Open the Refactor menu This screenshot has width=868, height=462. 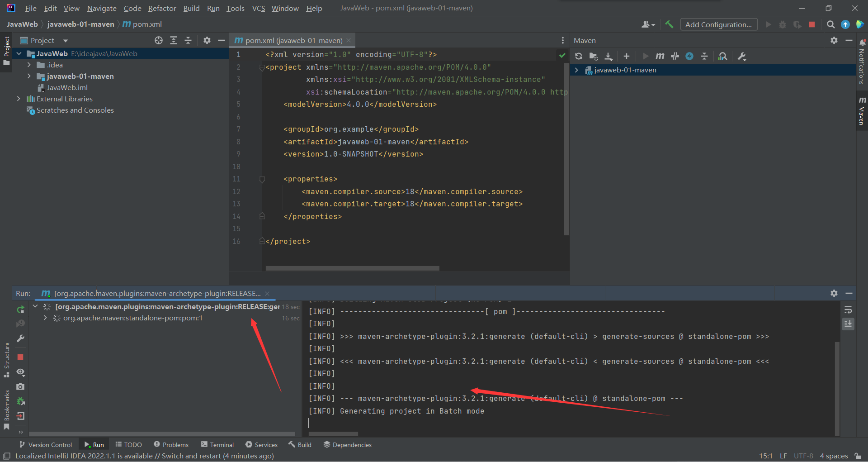click(x=162, y=8)
